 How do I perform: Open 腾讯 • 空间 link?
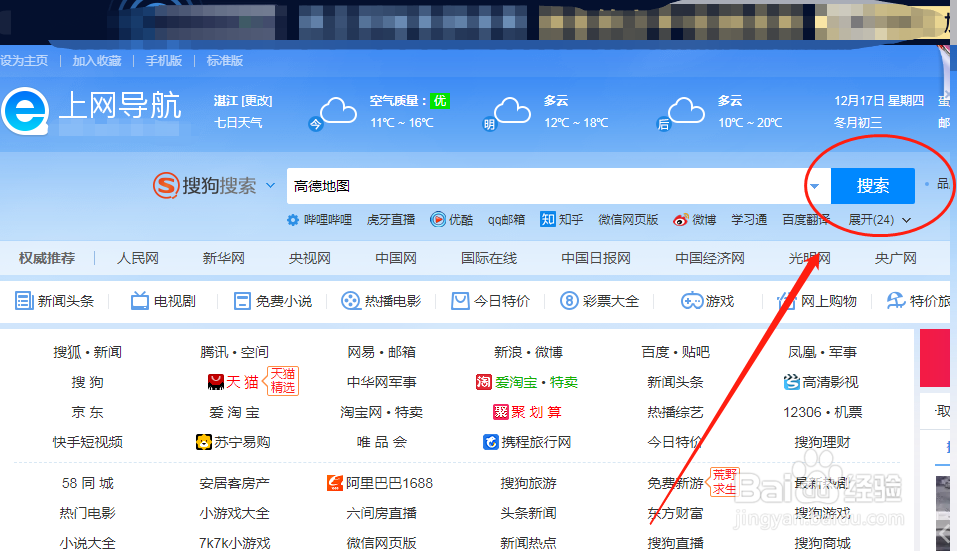(x=234, y=352)
